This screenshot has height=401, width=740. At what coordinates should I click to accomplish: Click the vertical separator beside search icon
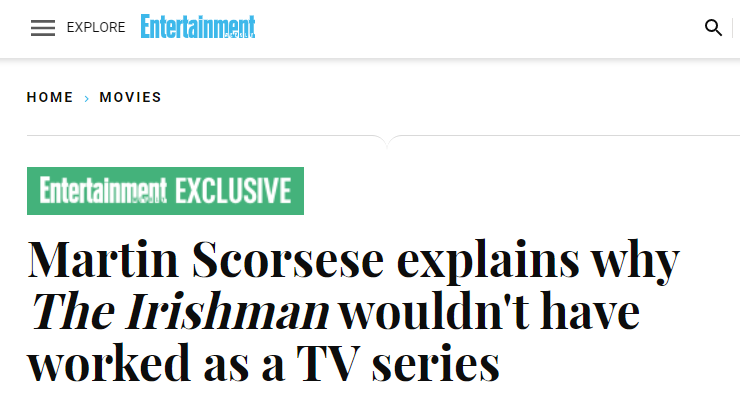click(x=732, y=28)
